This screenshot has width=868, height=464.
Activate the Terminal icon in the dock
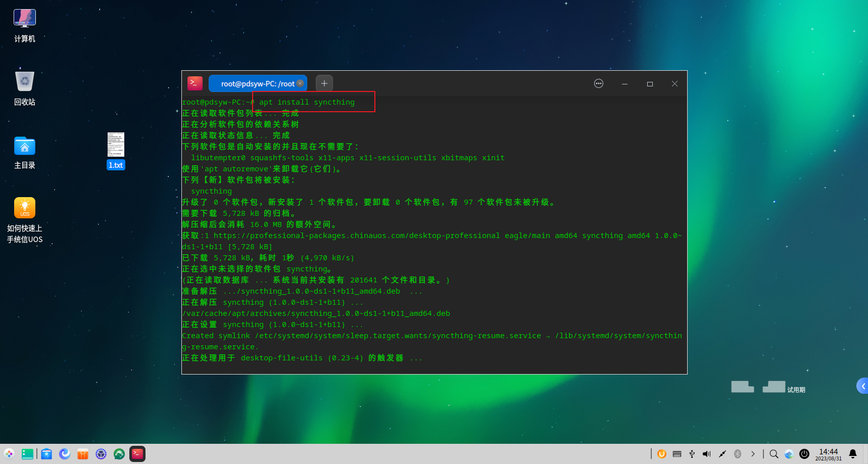click(x=137, y=453)
